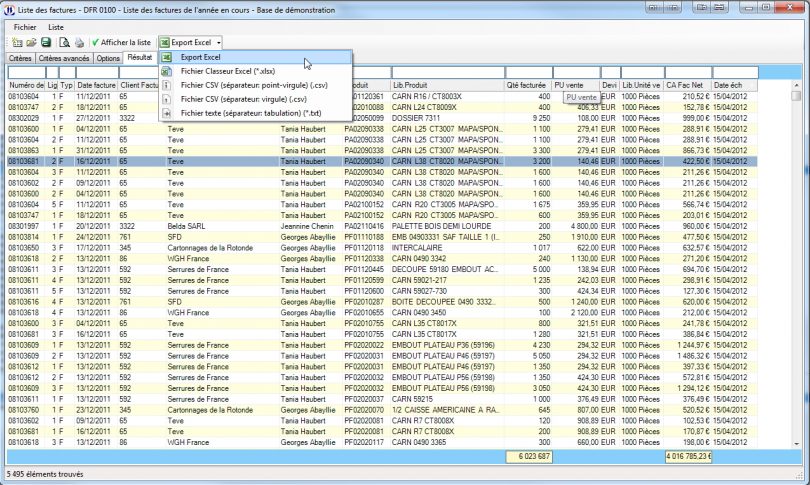Image resolution: width=810 pixels, height=485 pixels.
Task: Click cell BOITE DECOUPEE 0490 3332
Action: [443, 302]
